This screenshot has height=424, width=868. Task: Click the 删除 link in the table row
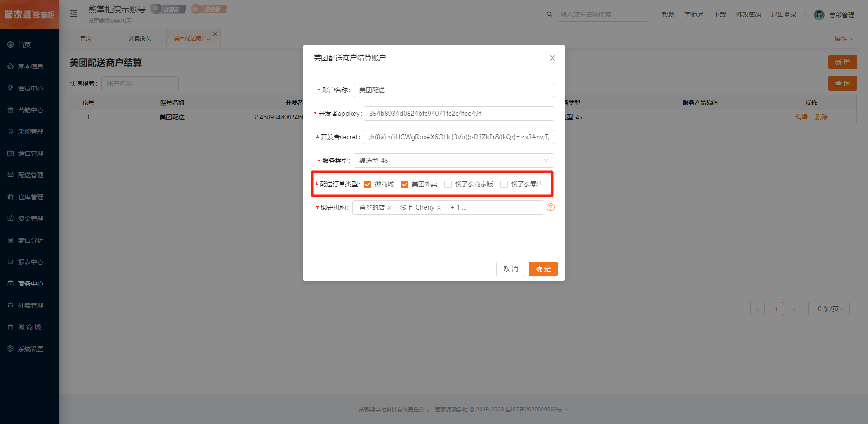[821, 117]
